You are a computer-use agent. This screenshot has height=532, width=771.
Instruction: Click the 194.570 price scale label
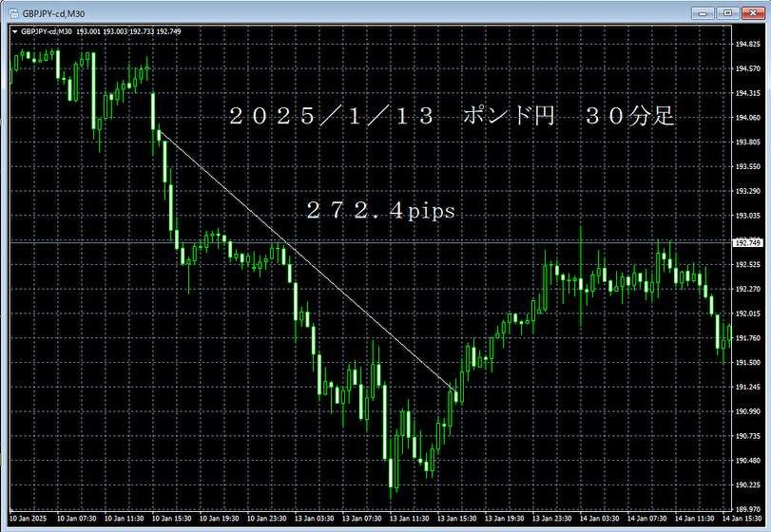click(x=747, y=68)
